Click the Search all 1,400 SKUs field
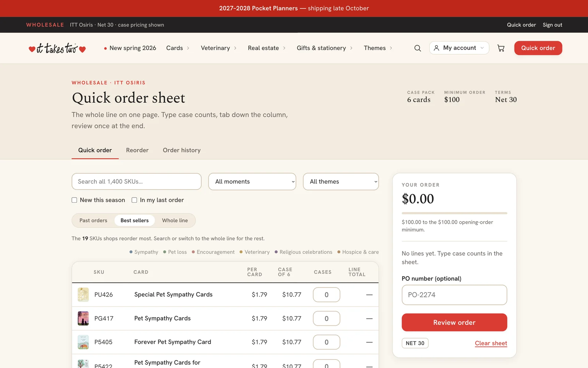The width and height of the screenshot is (588, 368). click(136, 182)
